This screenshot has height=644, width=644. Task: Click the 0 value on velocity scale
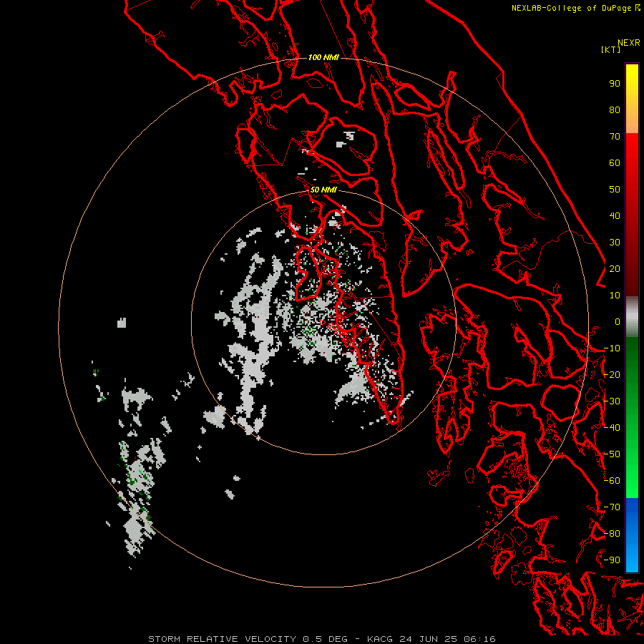coord(618,321)
